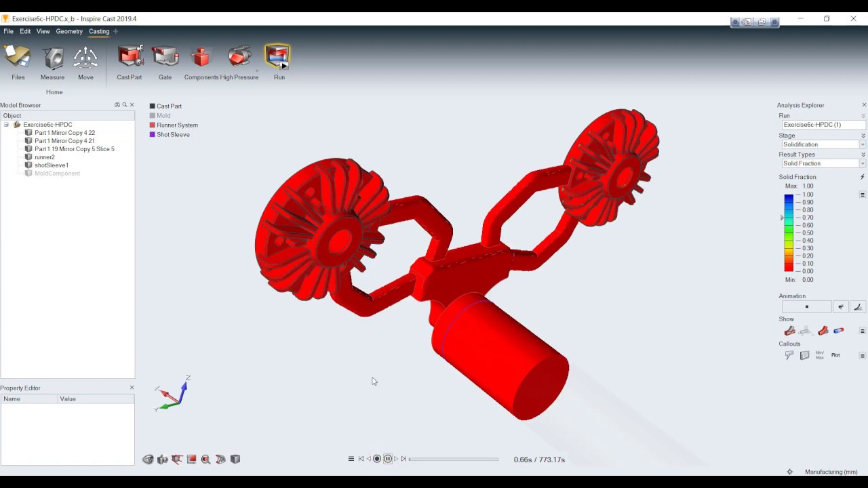Open the High Pressure process tool
Screen dimensions: 868x488
[x=239, y=63]
